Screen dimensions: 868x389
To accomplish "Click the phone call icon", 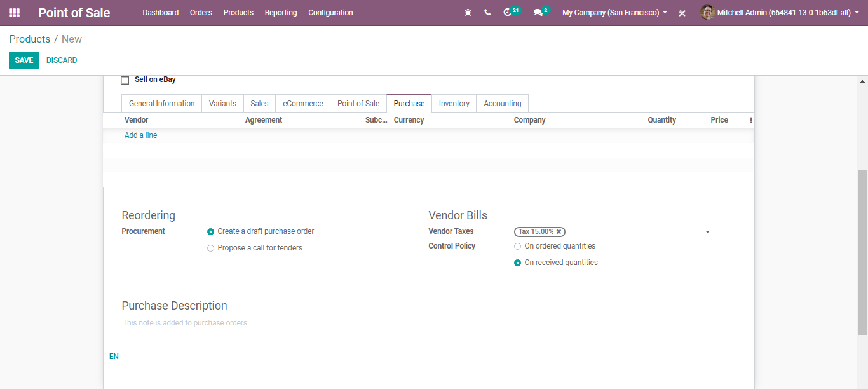I will tap(487, 13).
